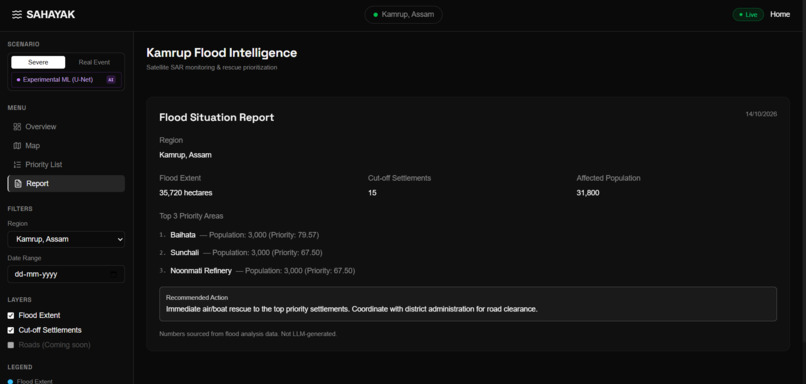806x384 pixels.
Task: Click the affected population value 31,800
Action: click(588, 193)
